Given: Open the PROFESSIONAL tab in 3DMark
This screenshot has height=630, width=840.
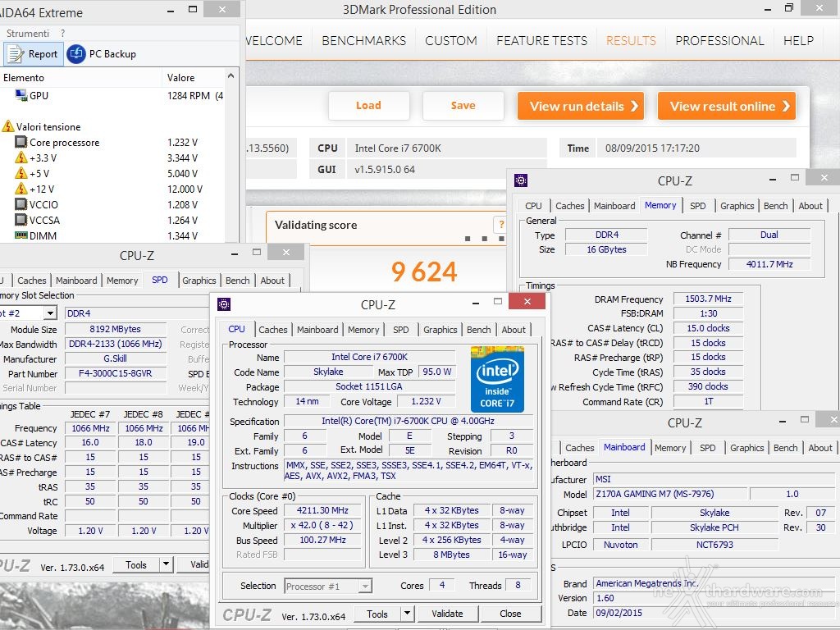Looking at the screenshot, I should point(719,41).
